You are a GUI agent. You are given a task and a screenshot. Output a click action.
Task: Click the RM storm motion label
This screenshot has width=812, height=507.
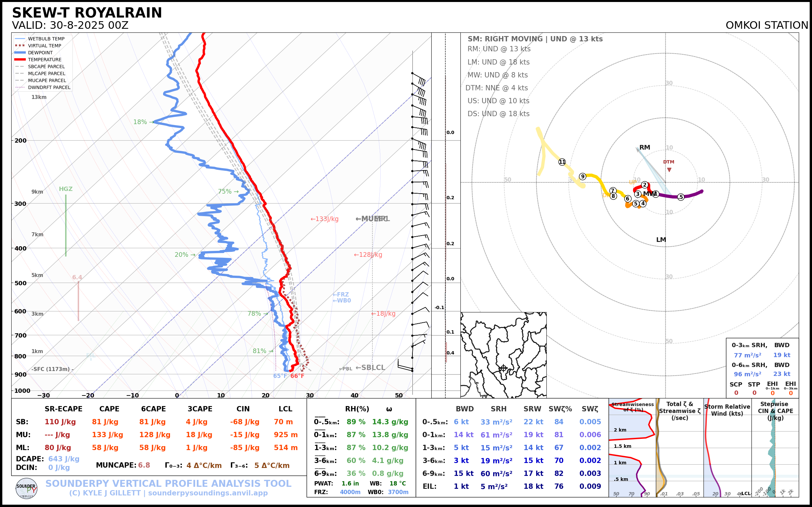tap(644, 147)
